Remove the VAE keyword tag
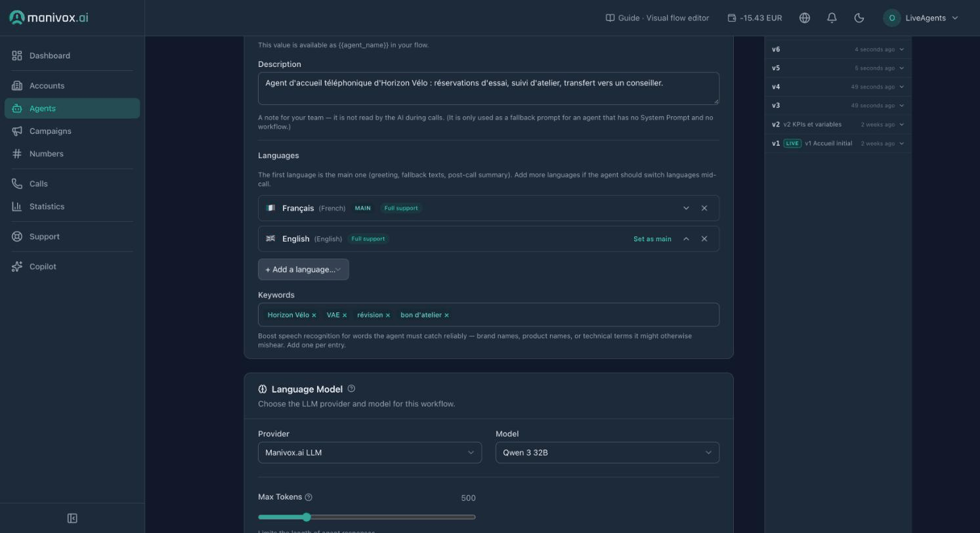 pyautogui.click(x=345, y=315)
